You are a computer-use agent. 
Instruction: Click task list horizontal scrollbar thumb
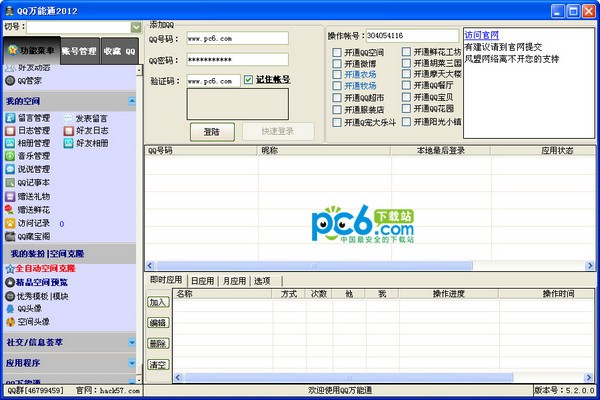[349, 378]
